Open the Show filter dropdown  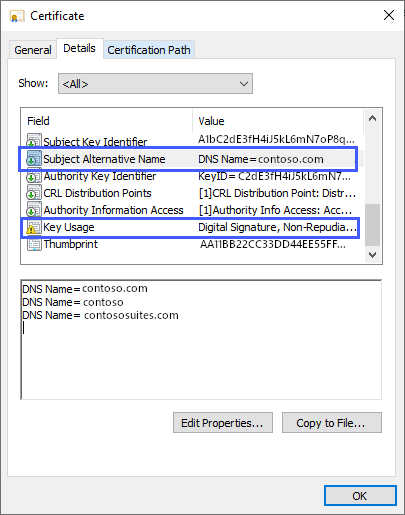pos(155,84)
